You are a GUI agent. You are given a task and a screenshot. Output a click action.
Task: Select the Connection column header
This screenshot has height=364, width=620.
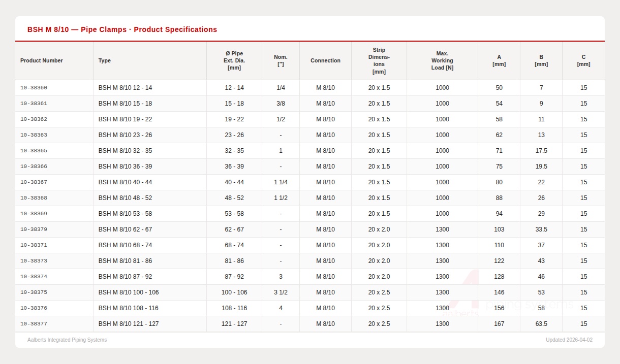click(325, 60)
